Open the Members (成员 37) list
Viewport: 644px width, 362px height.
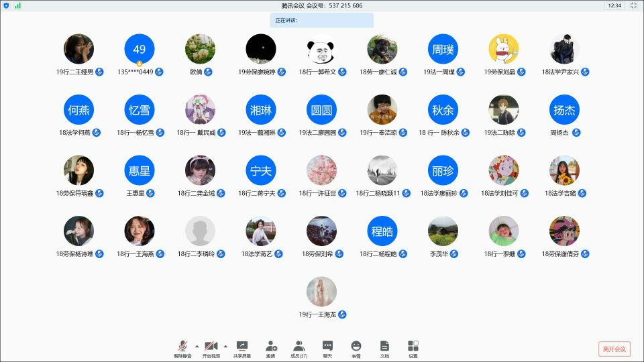(x=299, y=347)
